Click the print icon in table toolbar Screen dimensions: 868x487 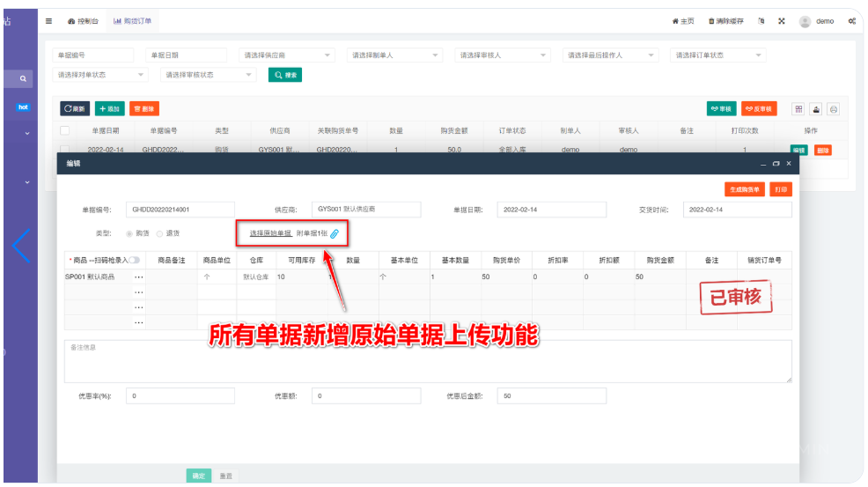point(833,109)
